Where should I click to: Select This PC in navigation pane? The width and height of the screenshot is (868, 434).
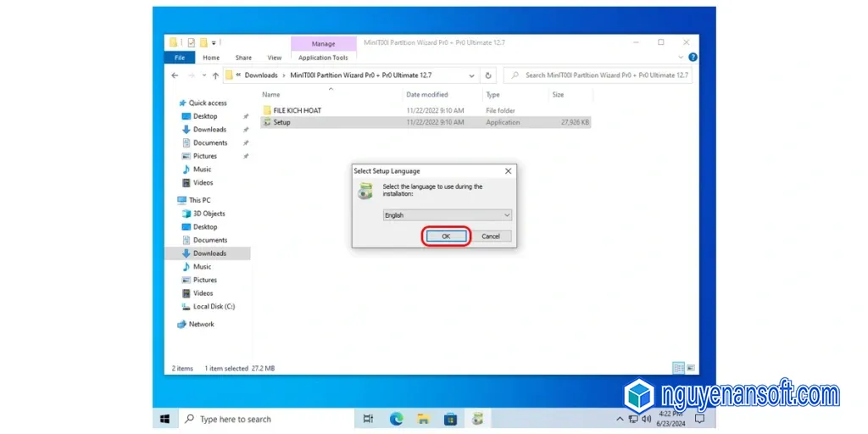[x=199, y=200]
